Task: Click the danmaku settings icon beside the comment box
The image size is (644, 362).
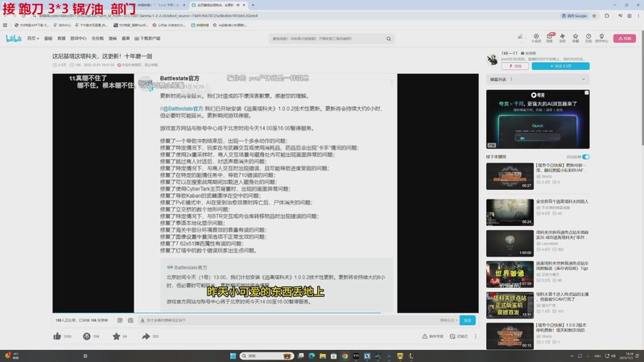Action: tap(130, 320)
